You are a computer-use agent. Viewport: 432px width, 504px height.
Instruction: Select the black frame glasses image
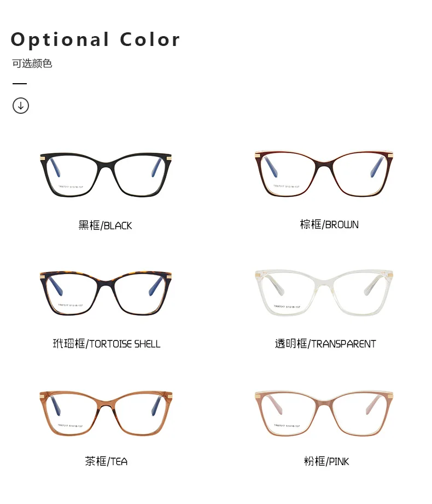click(x=106, y=175)
